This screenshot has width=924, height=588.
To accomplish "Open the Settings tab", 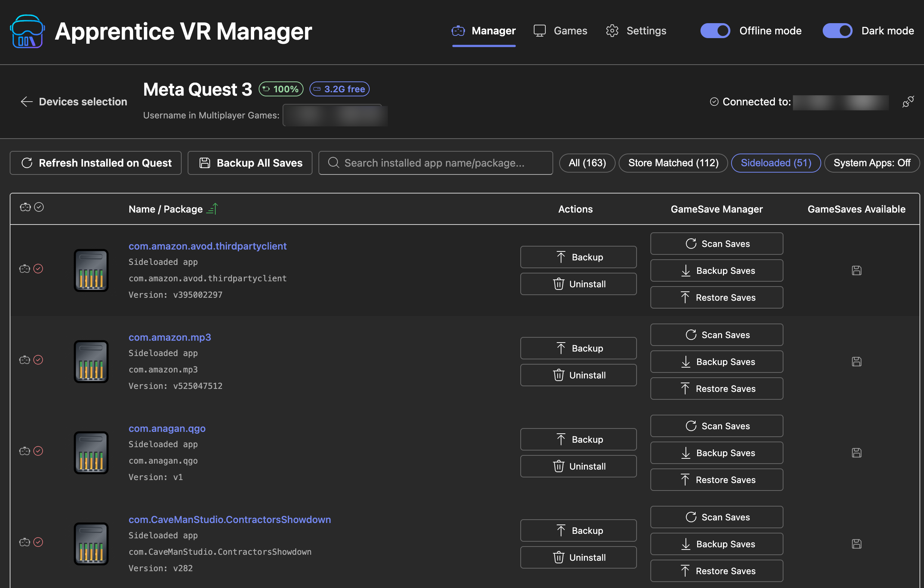I will [636, 31].
